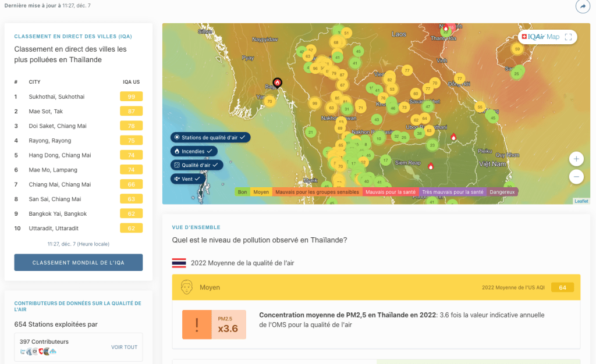The width and height of the screenshot is (596, 364).
Task: Click the share arrow icon at top right
Action: (582, 6)
